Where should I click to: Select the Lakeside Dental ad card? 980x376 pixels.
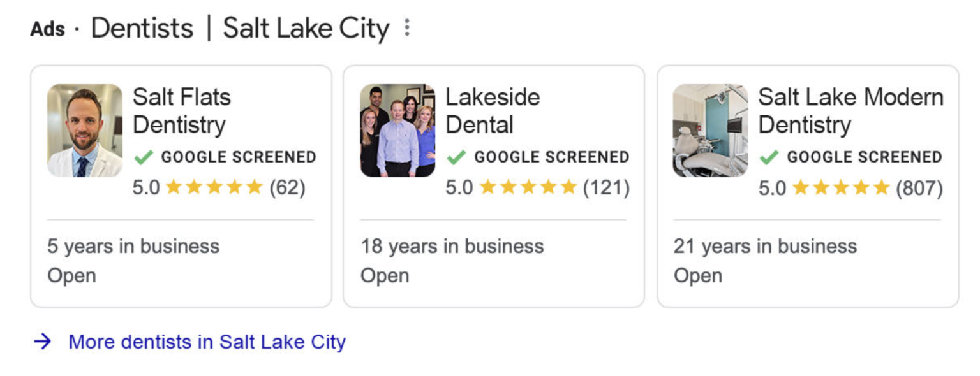click(x=494, y=185)
